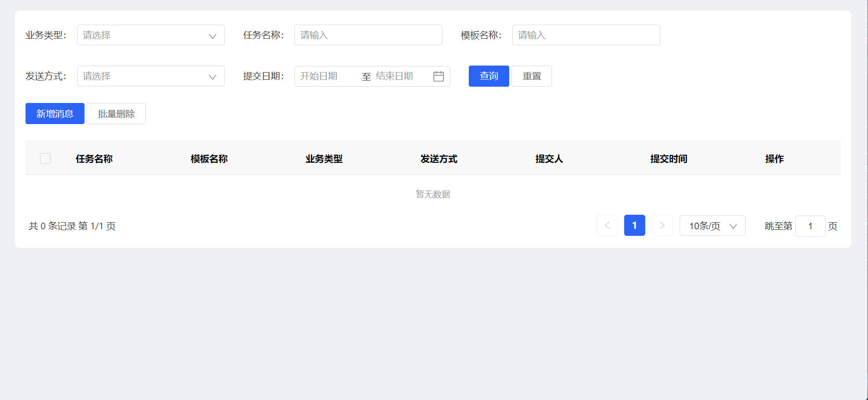Click the 业务类型 column header
The height and width of the screenshot is (400, 868).
(x=324, y=159)
